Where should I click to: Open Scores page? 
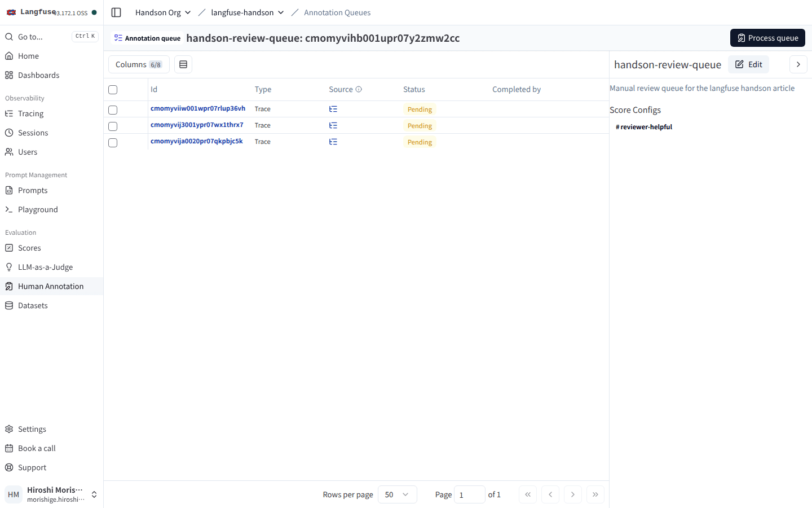pos(51,248)
